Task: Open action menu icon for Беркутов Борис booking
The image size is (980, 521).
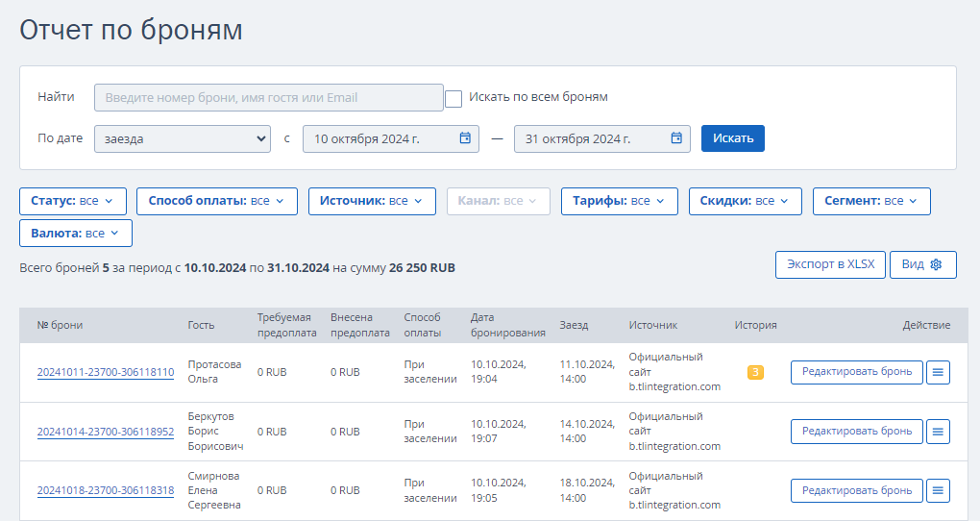Action: 938,432
